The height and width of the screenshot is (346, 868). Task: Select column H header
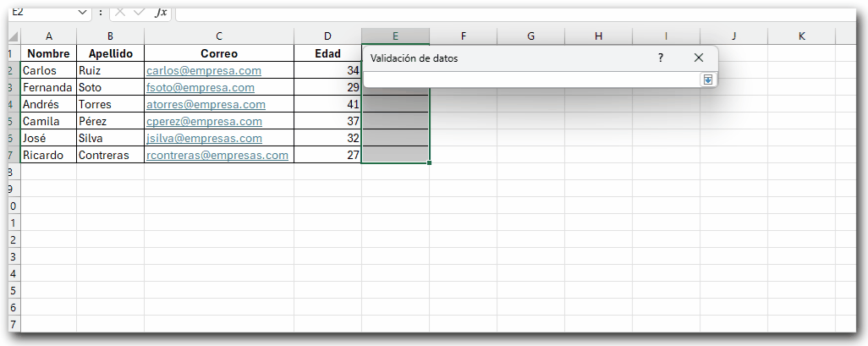(598, 36)
